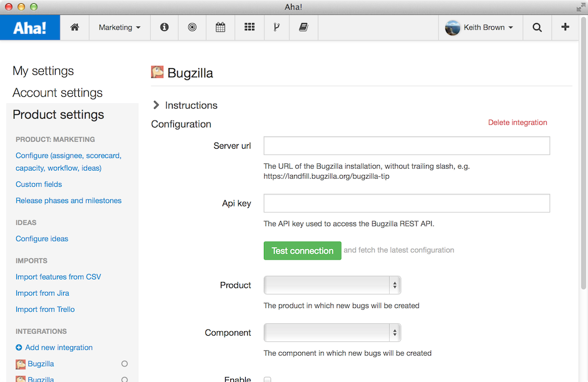Click Add new integration link

coord(59,348)
